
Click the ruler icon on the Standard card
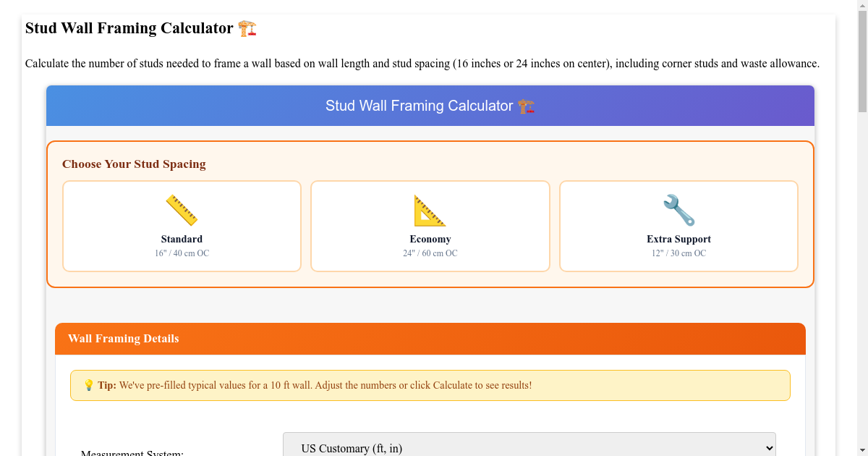182,209
